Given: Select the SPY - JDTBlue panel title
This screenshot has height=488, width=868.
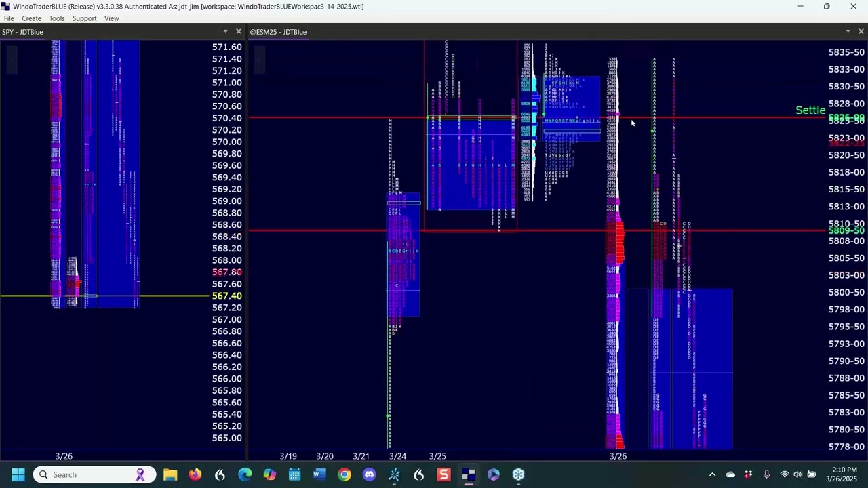Looking at the screenshot, I should [x=22, y=32].
